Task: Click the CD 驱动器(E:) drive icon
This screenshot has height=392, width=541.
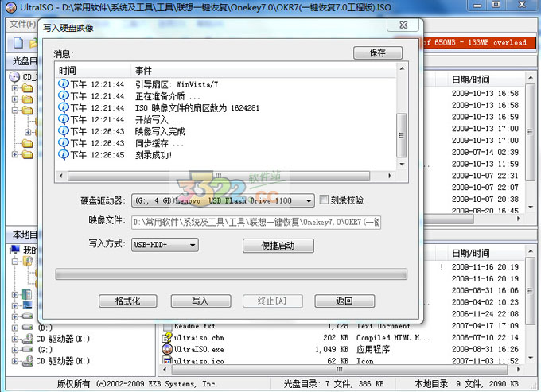Action: coord(28,339)
